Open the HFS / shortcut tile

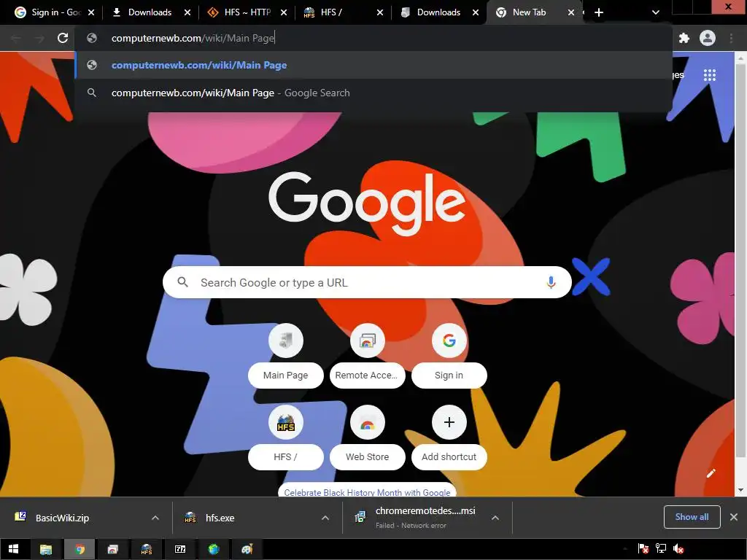pos(286,437)
